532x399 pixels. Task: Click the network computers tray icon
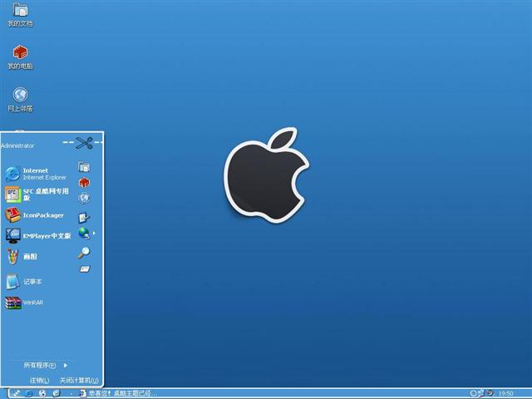481,393
